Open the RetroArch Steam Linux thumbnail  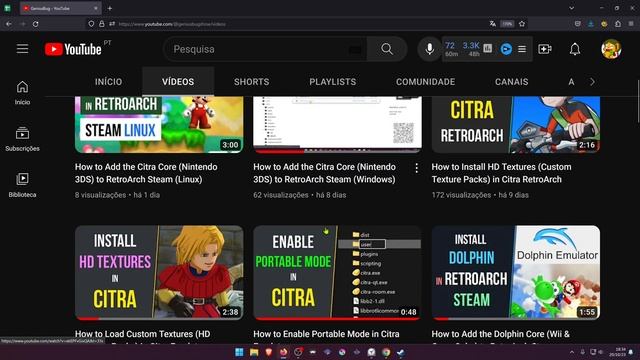(x=159, y=124)
